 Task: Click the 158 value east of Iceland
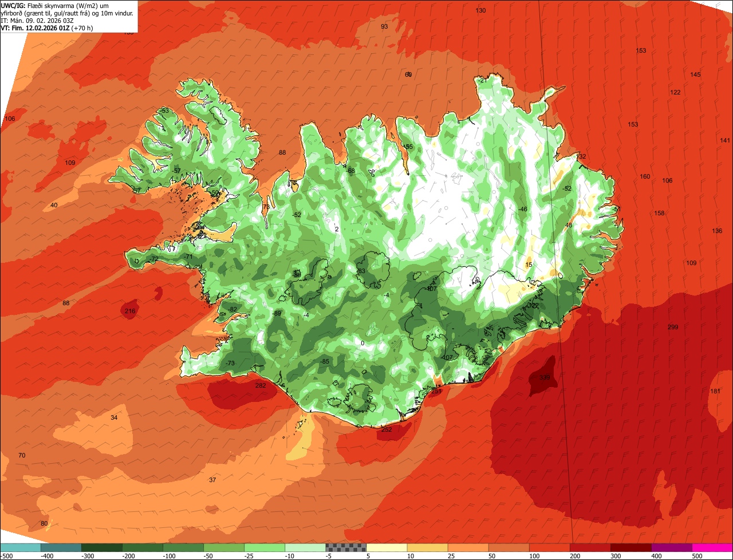pos(659,214)
